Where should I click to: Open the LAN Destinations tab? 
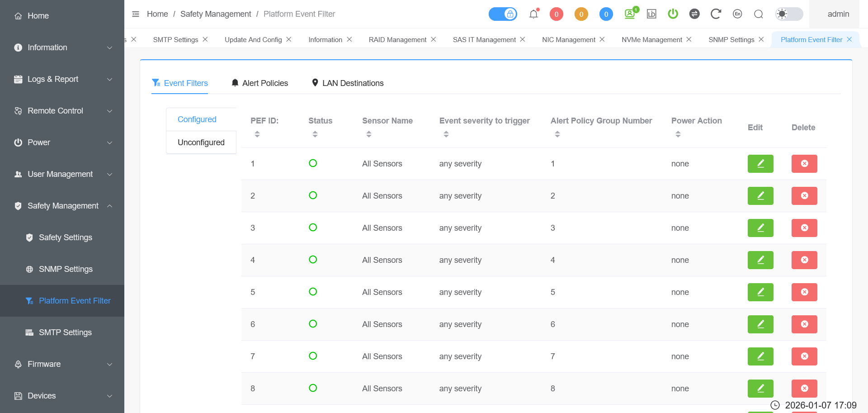pos(348,83)
